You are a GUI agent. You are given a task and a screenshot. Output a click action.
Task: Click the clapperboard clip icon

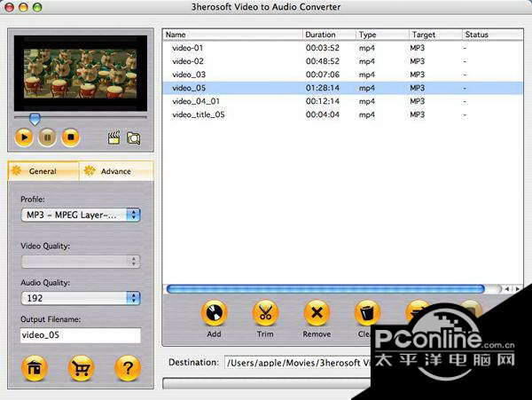point(113,138)
